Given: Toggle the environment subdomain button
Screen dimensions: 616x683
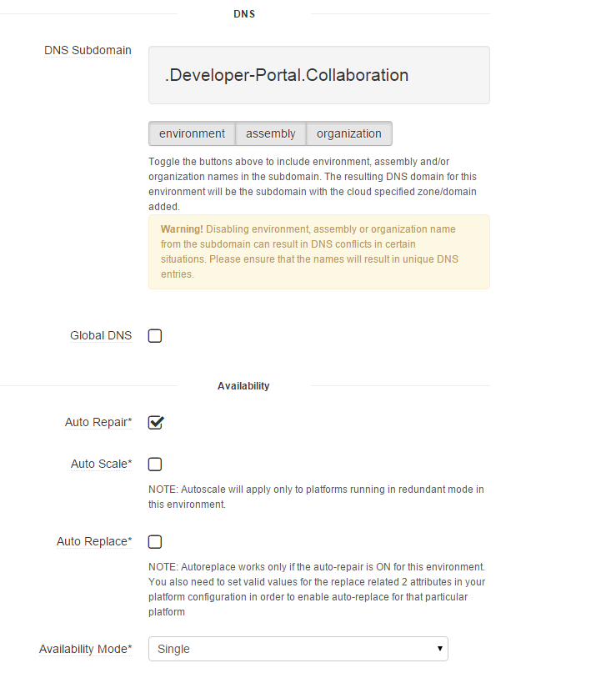Looking at the screenshot, I should coord(191,133).
